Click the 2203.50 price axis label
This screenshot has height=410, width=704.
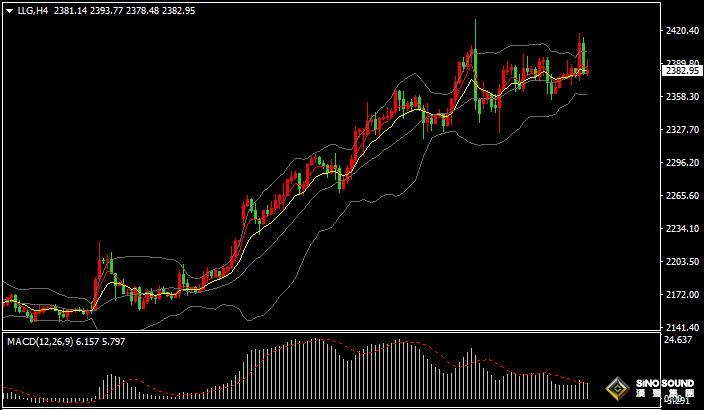tap(682, 262)
